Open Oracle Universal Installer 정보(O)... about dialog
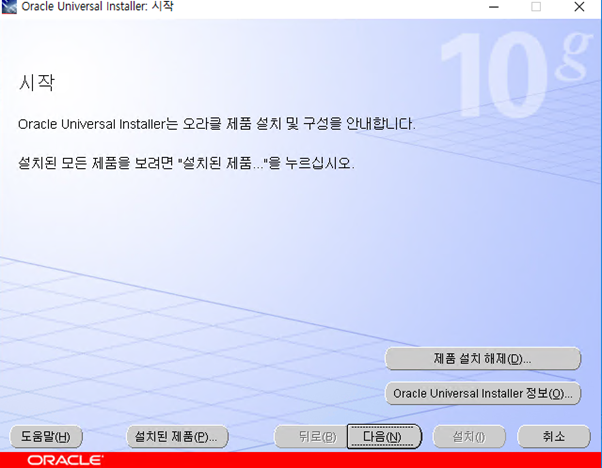 (x=483, y=394)
